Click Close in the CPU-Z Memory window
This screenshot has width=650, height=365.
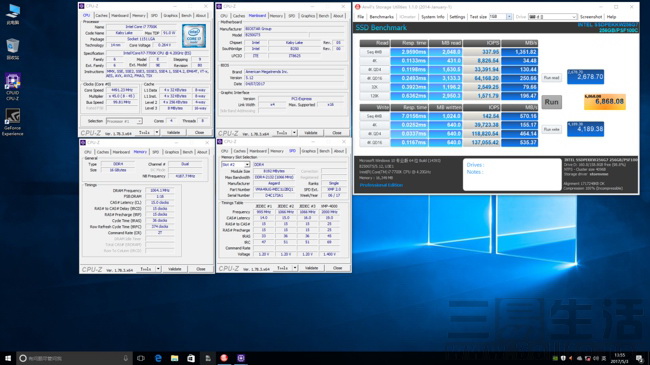(201, 269)
